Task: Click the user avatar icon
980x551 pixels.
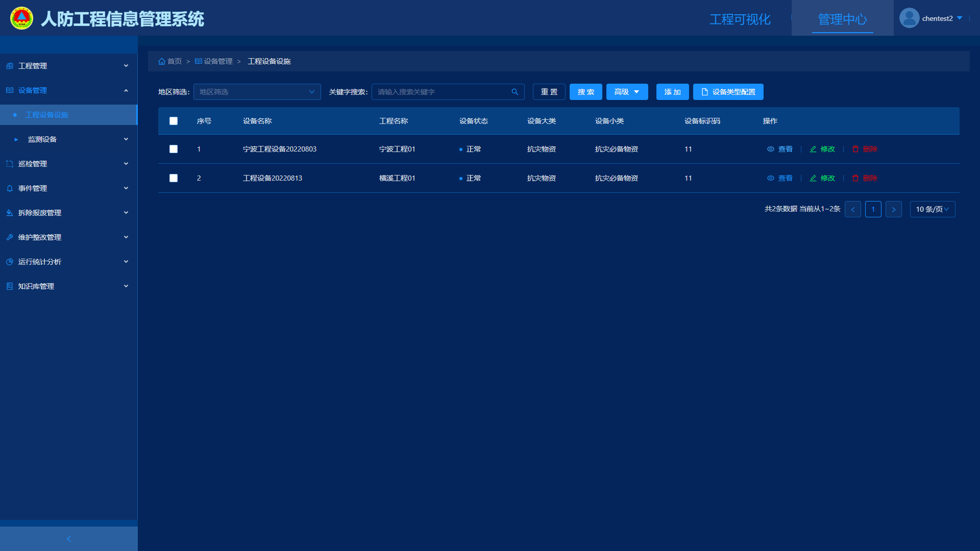Action: tap(909, 18)
